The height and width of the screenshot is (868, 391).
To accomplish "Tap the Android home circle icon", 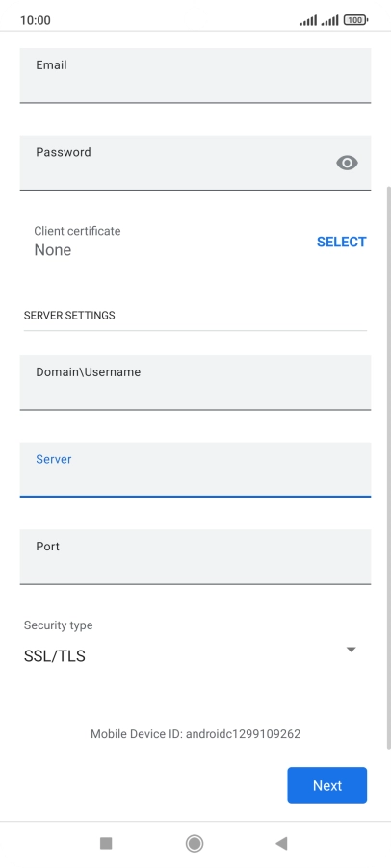I will point(195,843).
